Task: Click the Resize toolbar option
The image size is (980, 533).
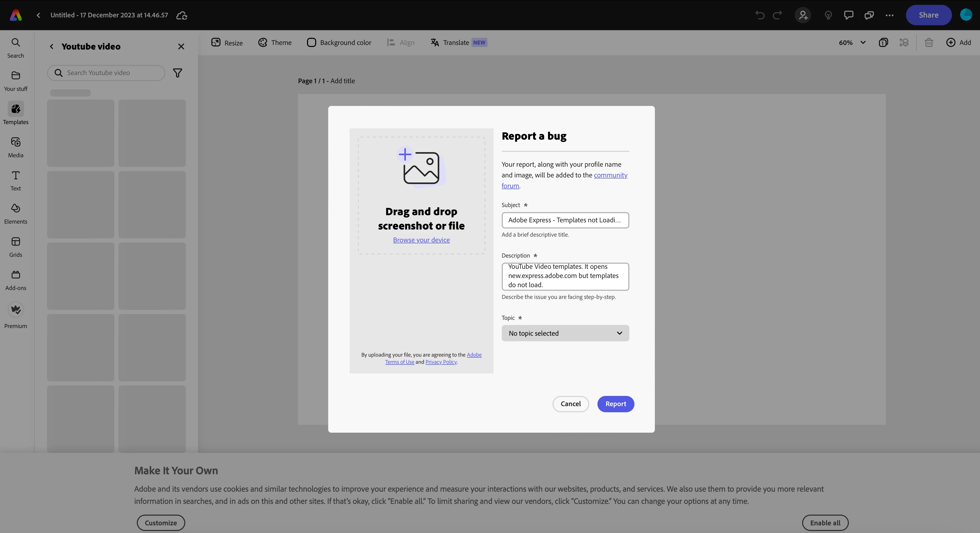Action: point(227,43)
